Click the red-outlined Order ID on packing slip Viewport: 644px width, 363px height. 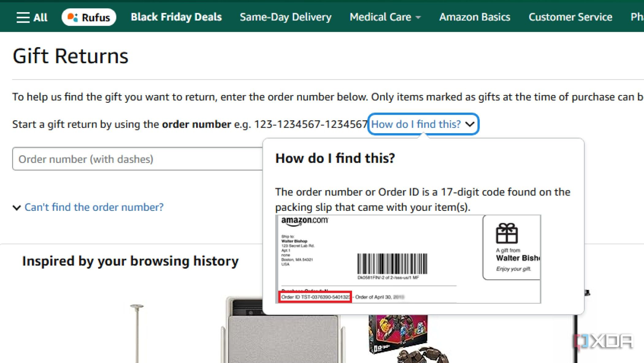315,297
